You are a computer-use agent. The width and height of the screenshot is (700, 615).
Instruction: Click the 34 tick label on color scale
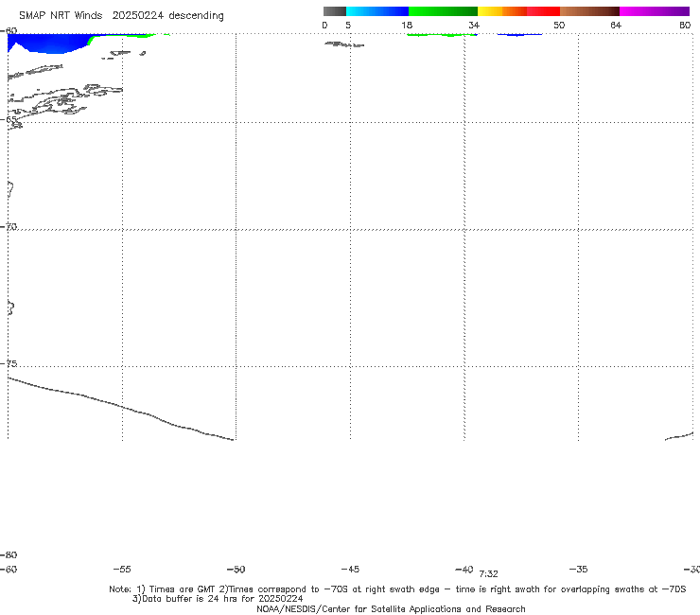click(474, 26)
